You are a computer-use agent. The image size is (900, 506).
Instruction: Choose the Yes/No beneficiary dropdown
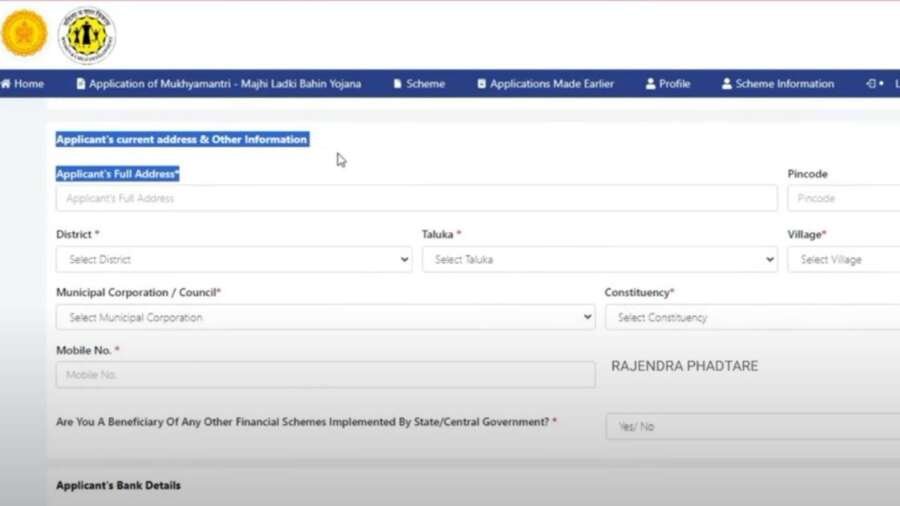click(x=752, y=426)
